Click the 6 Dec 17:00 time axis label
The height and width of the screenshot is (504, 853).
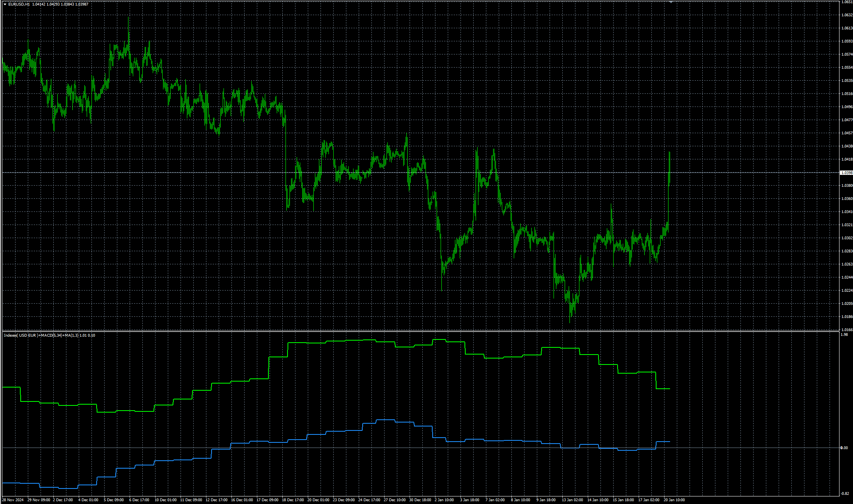(139, 500)
